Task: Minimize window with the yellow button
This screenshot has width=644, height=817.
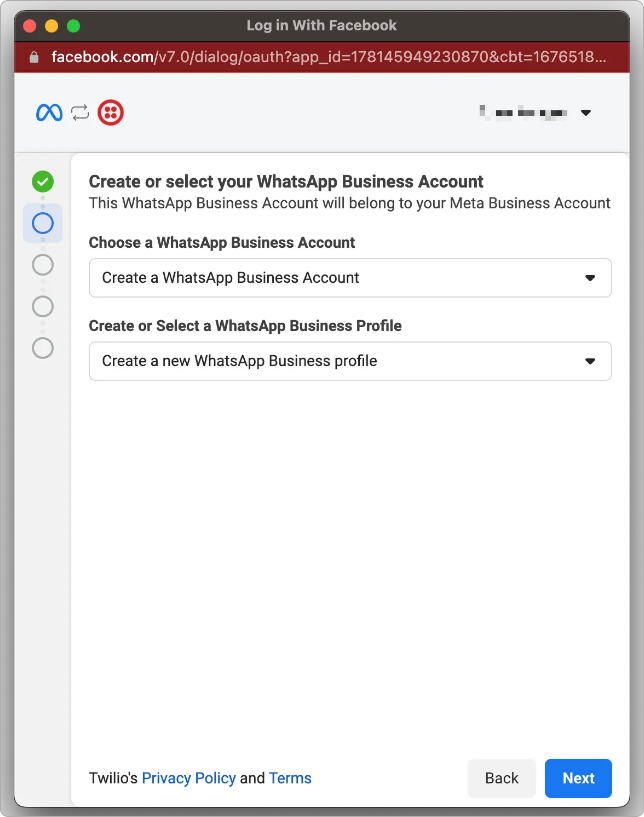Action: click(x=52, y=26)
